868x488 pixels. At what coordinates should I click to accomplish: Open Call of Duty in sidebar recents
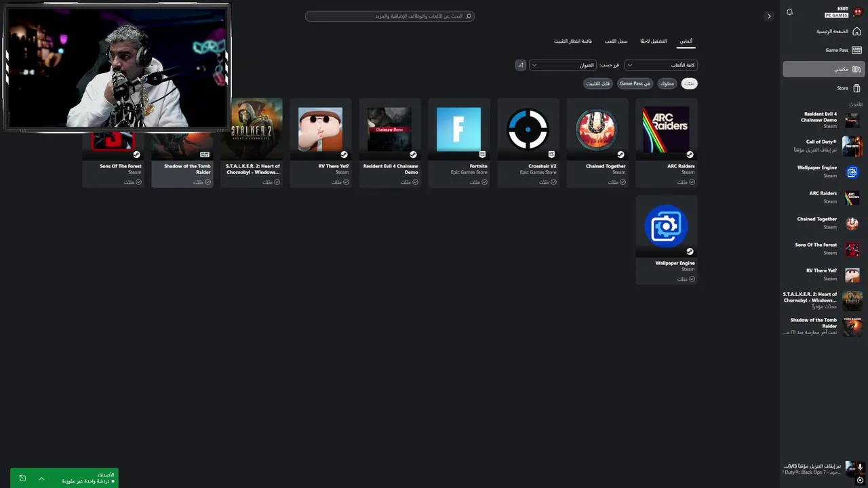[823, 146]
